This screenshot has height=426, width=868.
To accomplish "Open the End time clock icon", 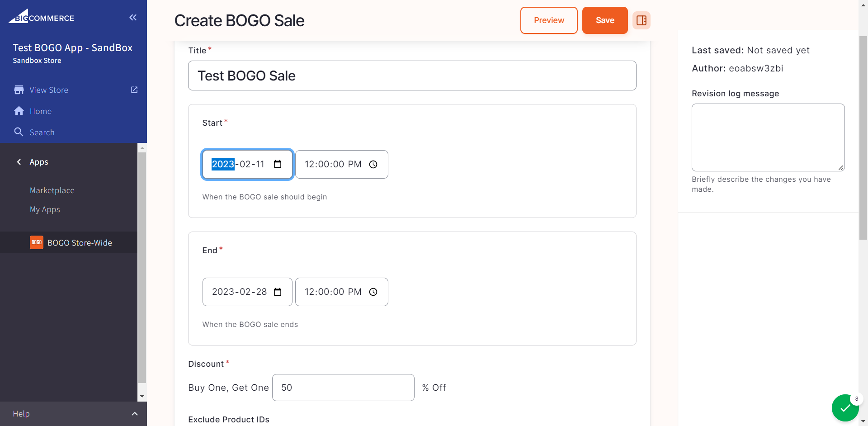I will (x=373, y=292).
